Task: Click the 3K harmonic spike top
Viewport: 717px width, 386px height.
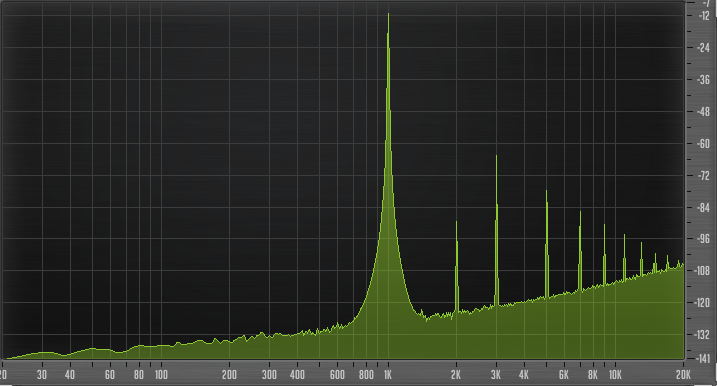Action: (496, 157)
